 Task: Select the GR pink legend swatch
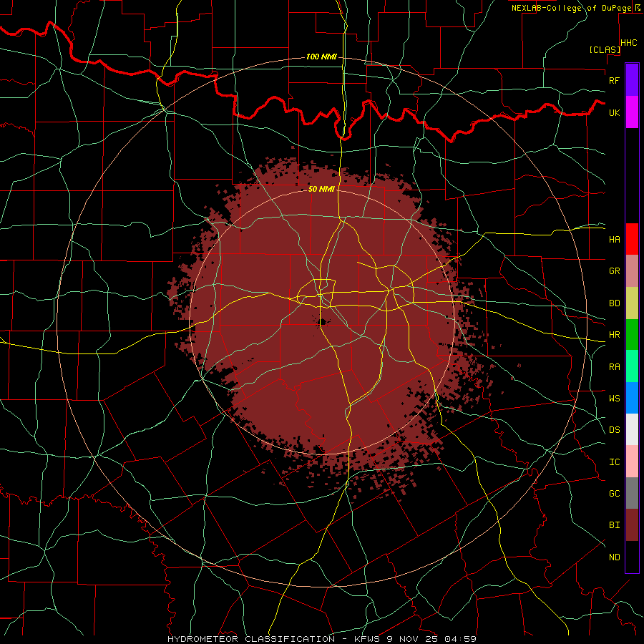pyautogui.click(x=632, y=270)
